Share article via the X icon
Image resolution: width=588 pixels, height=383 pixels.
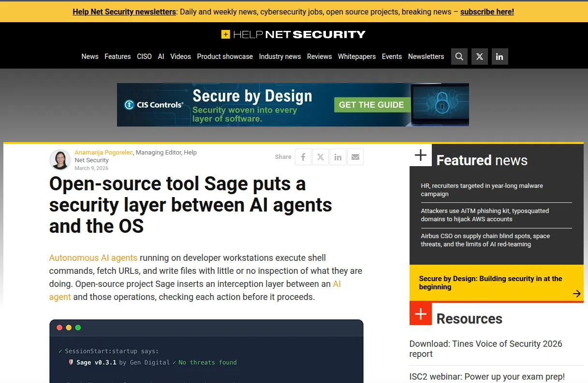coord(321,157)
